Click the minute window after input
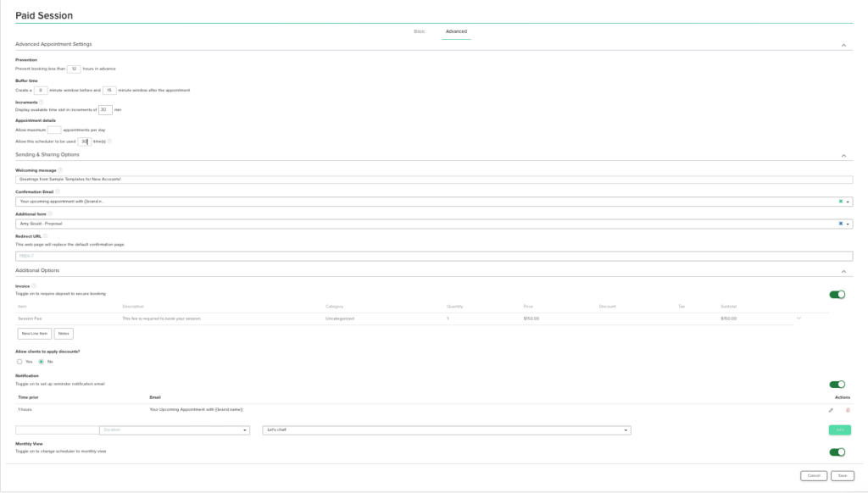 [109, 90]
